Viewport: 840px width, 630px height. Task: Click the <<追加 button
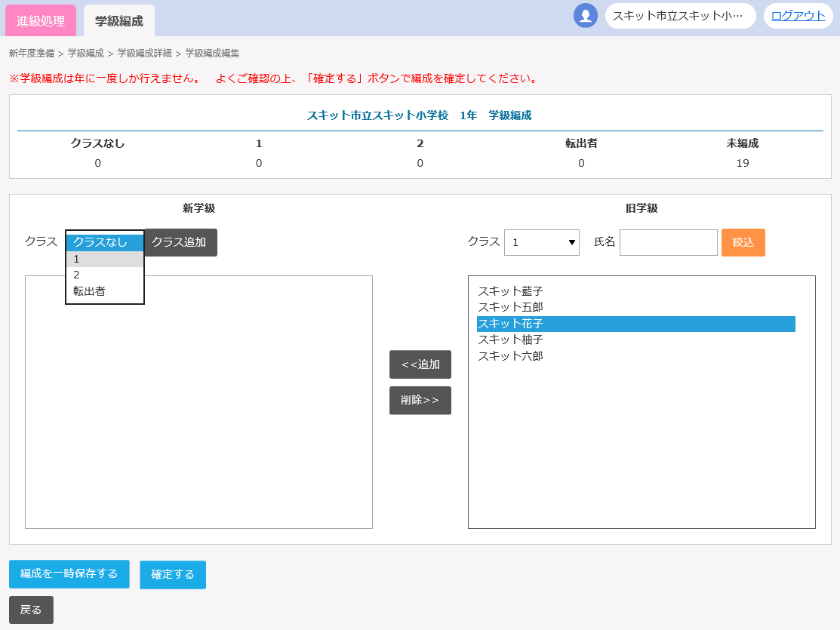point(420,364)
